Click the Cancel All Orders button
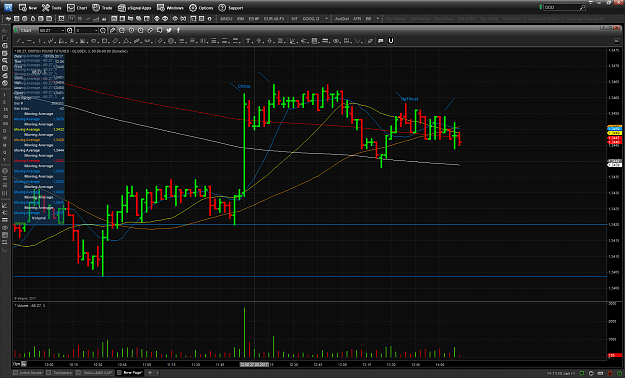This screenshot has width=625, height=378. (x=544, y=19)
